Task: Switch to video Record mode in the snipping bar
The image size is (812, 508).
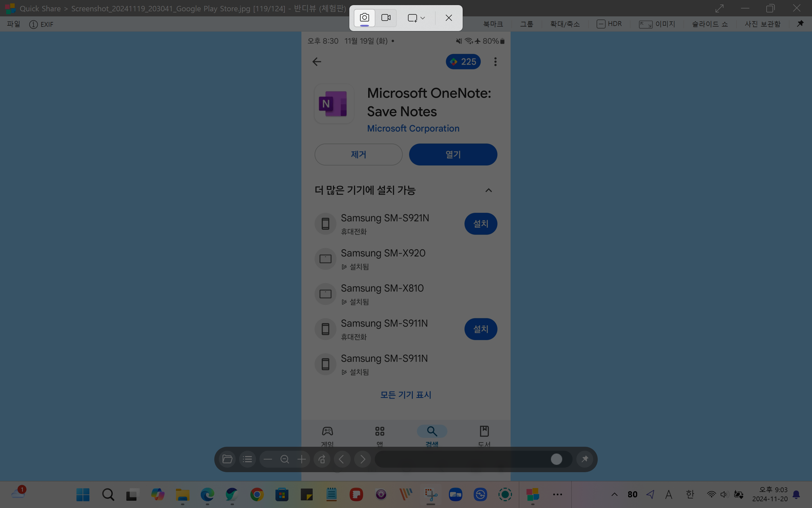Action: tap(386, 18)
